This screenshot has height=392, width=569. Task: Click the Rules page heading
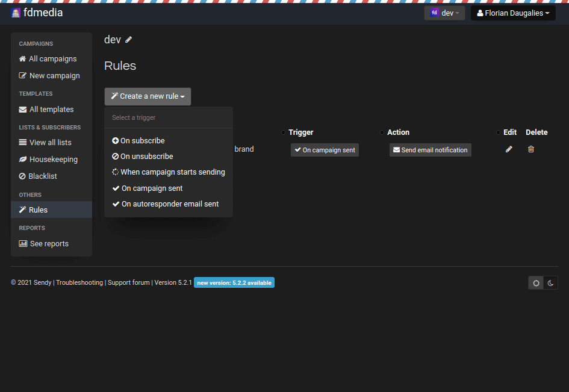point(120,66)
